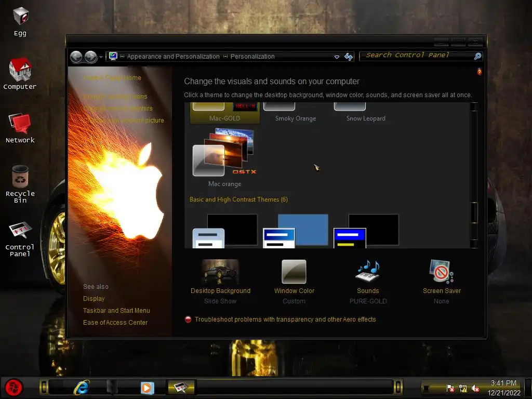Launch Windows Media Player from taskbar
532x399 pixels.
(x=147, y=388)
